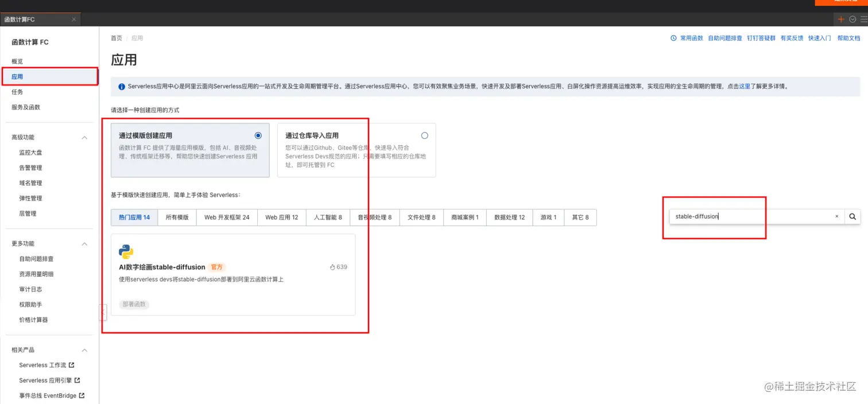The image size is (868, 404).
Task: Select the 文件处理 8 tab
Action: click(421, 217)
